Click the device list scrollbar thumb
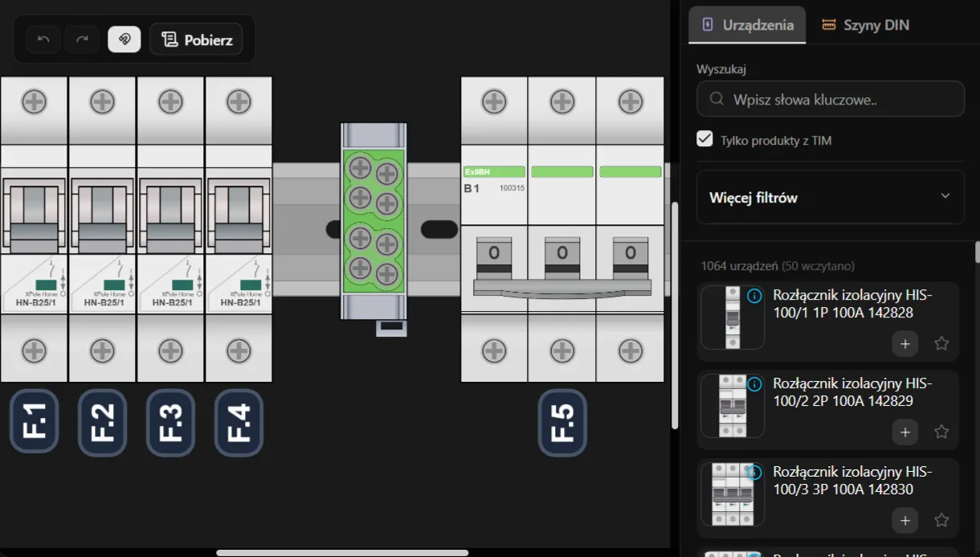980x557 pixels. 977,252
